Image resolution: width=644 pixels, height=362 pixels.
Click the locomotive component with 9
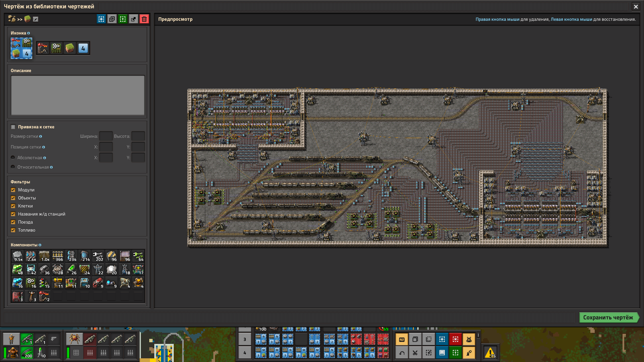98,283
